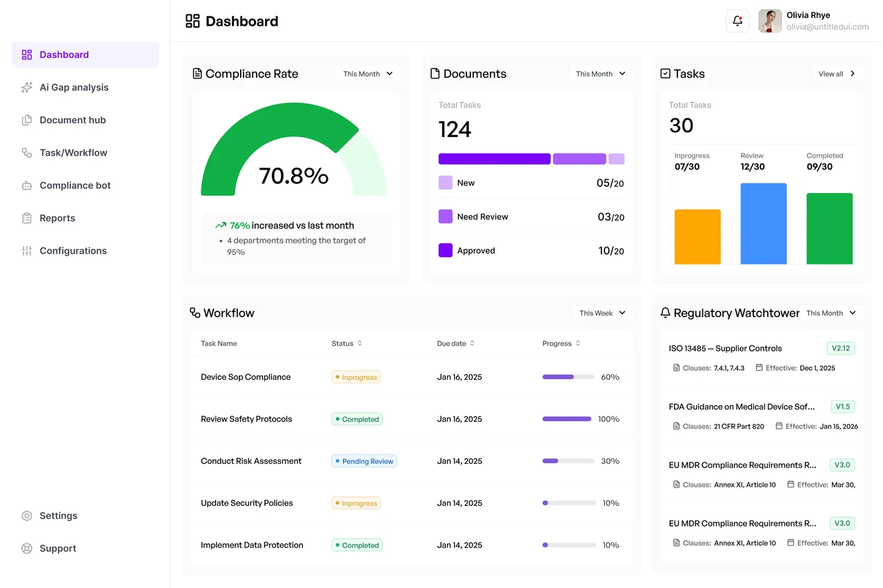Select Dashboard in the sidebar
Viewport: 883px width, 588px height.
coord(86,54)
